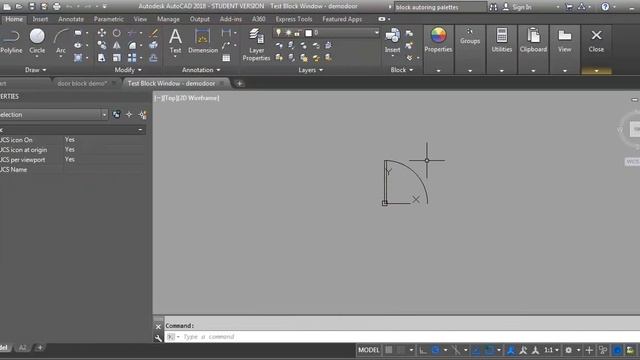The height and width of the screenshot is (360, 640).
Task: Click Select Objects icon in Properties palette
Action: click(x=129, y=115)
